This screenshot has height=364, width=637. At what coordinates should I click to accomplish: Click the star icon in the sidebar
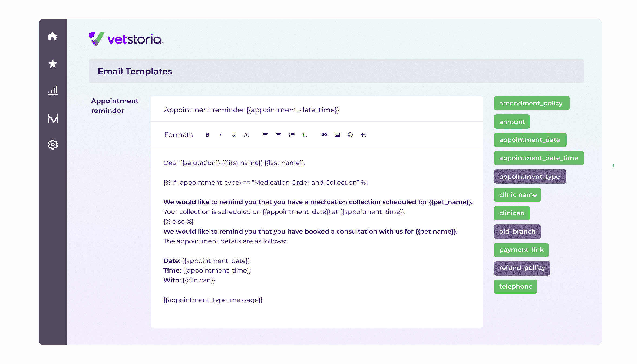[x=52, y=63]
